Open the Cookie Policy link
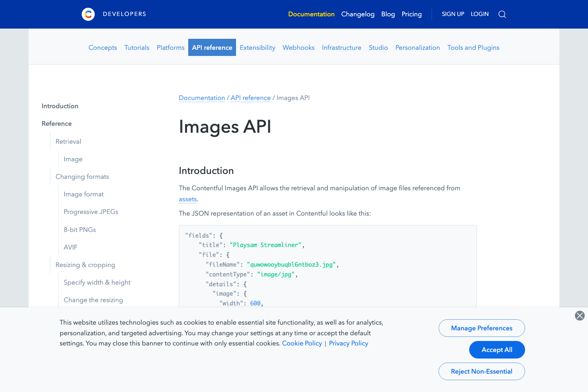The width and height of the screenshot is (588, 392). tap(302, 343)
